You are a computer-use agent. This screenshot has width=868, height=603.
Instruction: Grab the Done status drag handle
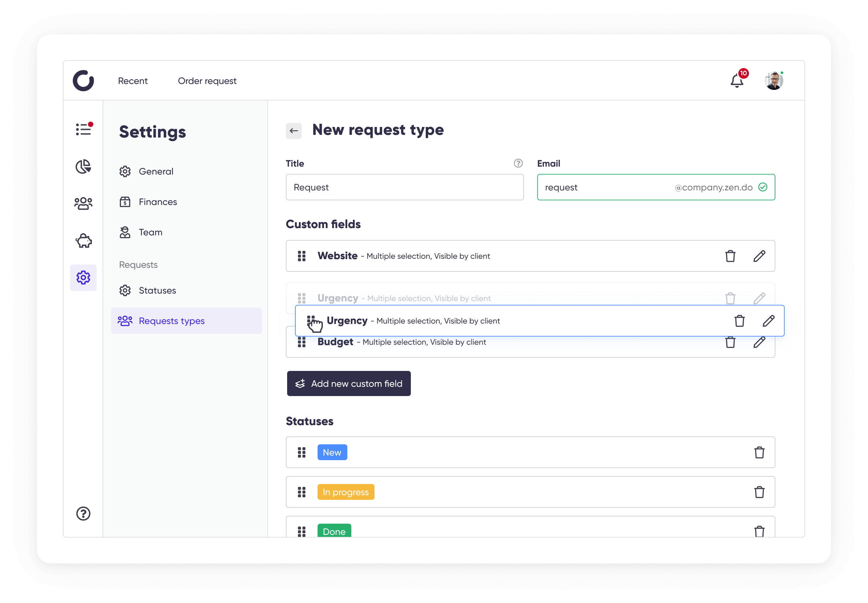pos(302,531)
